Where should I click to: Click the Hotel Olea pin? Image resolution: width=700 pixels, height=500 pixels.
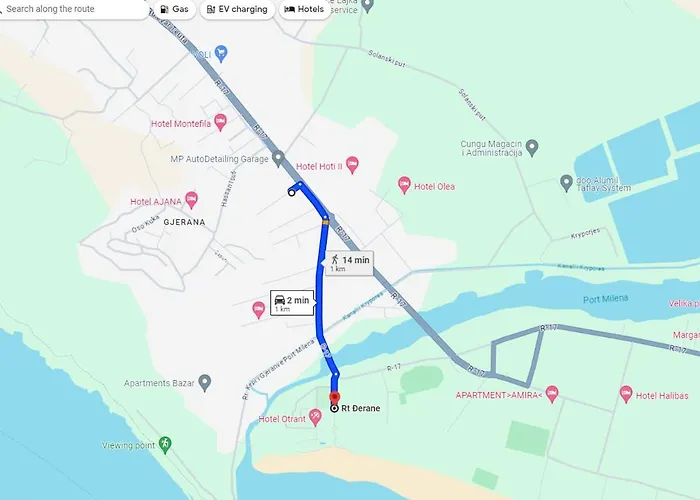tap(404, 185)
